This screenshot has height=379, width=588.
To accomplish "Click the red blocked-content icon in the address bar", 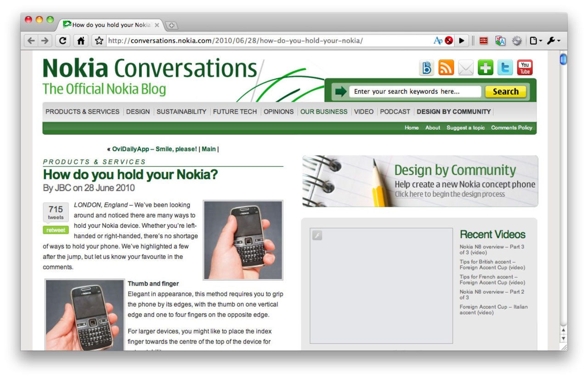I will (449, 40).
